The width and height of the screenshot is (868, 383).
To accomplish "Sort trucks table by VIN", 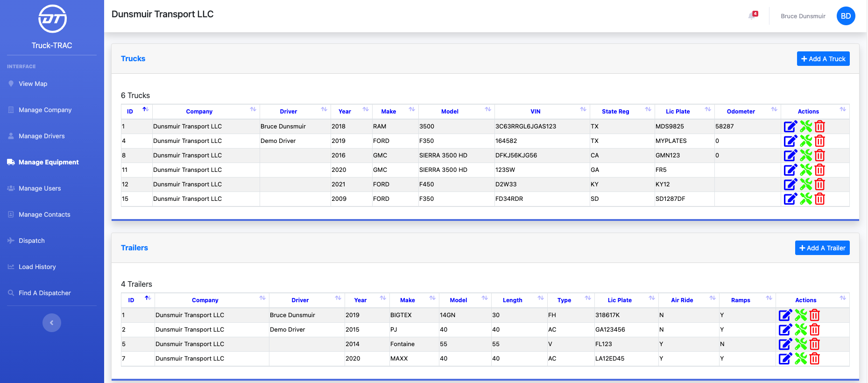I will [542, 111].
